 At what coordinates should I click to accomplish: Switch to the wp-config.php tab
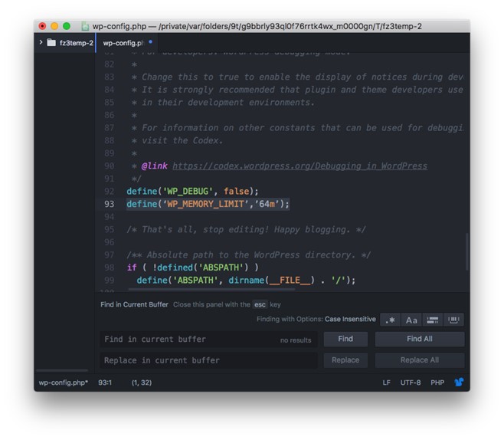(123, 43)
